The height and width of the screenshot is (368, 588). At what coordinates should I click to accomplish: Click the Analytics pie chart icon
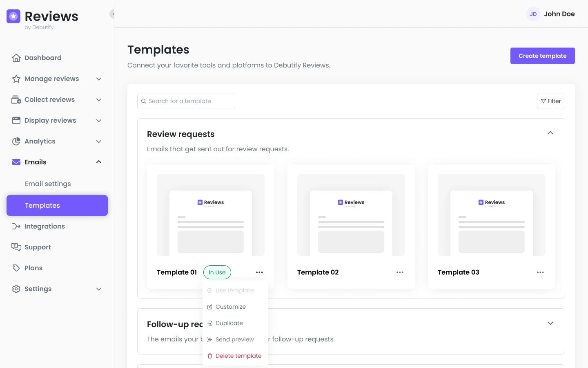tap(16, 141)
